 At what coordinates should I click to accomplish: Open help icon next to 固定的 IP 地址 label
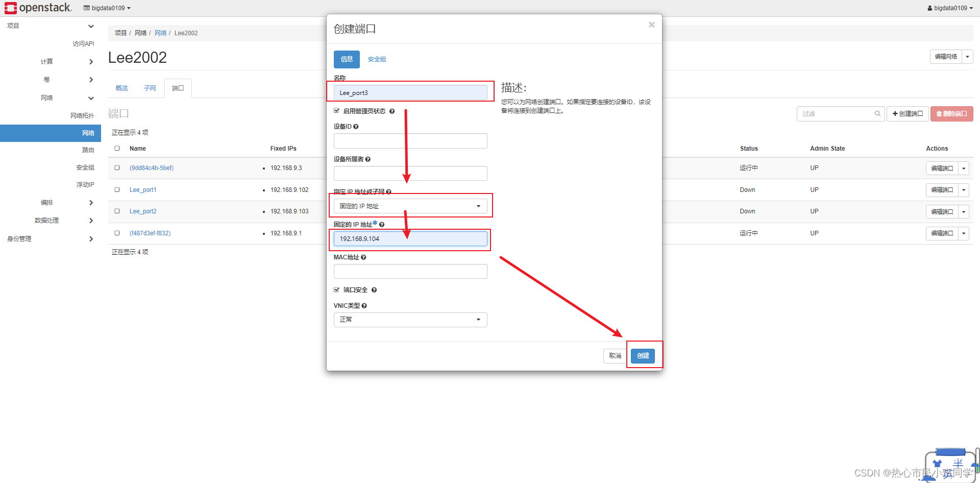(x=382, y=225)
